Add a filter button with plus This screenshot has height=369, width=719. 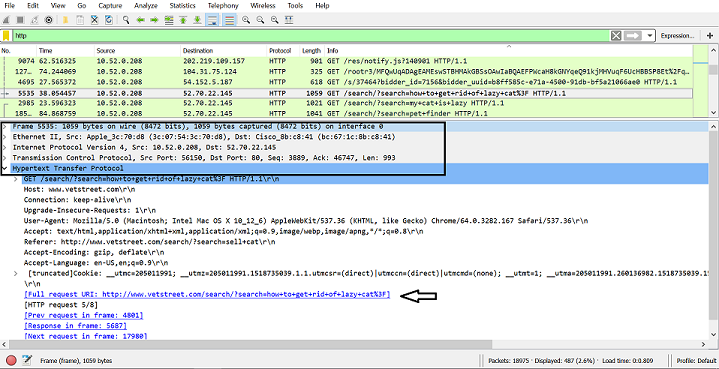(x=710, y=36)
